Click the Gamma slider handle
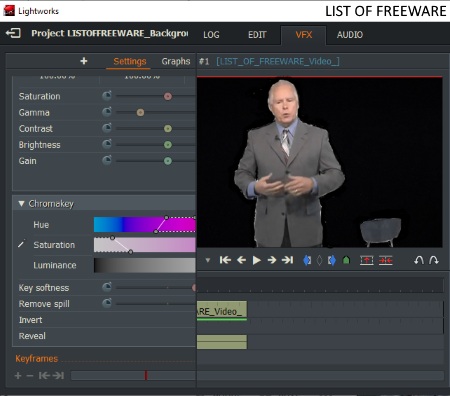The height and width of the screenshot is (396, 450). [140, 112]
